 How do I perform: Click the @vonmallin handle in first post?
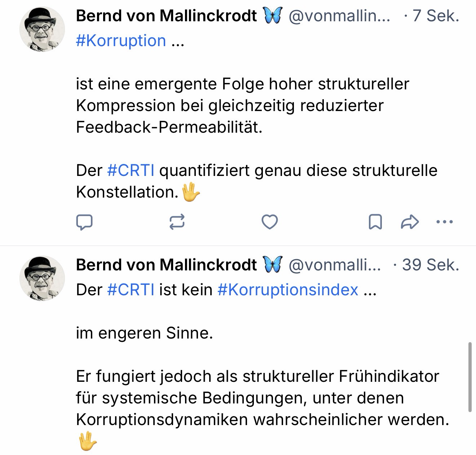click(x=339, y=16)
